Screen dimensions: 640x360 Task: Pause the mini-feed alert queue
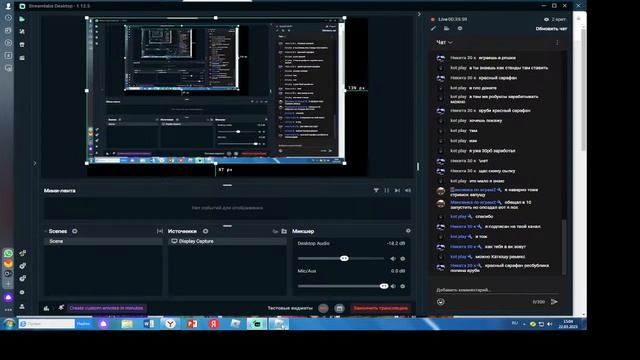pos(387,190)
